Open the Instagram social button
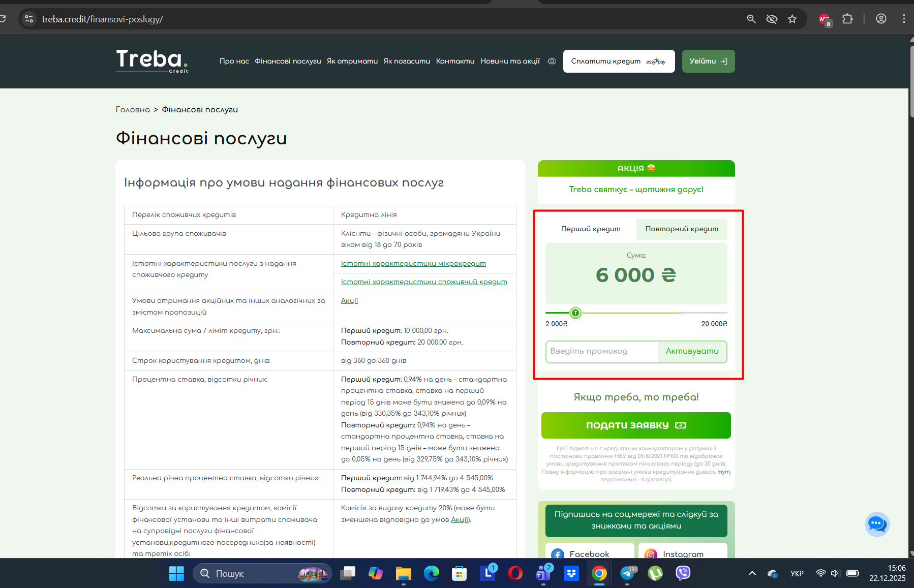 click(683, 552)
